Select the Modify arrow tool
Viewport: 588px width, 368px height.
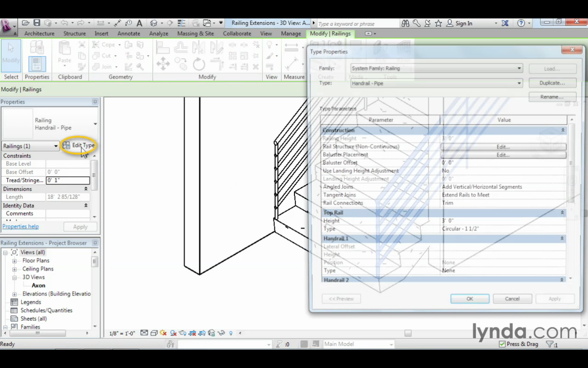click(11, 55)
